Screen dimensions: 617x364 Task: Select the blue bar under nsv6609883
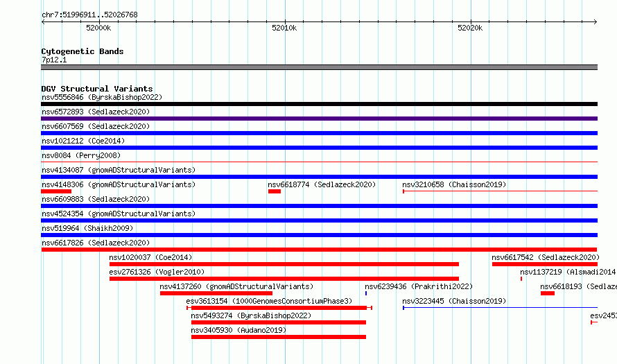coord(319,206)
